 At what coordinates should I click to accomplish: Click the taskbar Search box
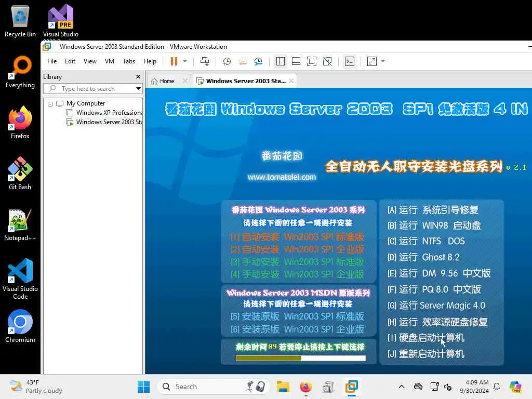pyautogui.click(x=214, y=387)
